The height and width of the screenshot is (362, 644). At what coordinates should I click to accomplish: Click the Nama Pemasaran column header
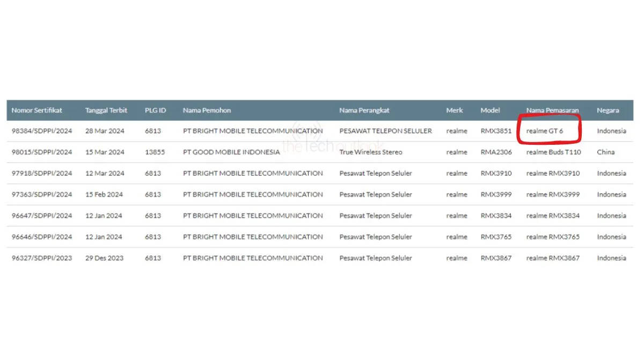(x=552, y=110)
